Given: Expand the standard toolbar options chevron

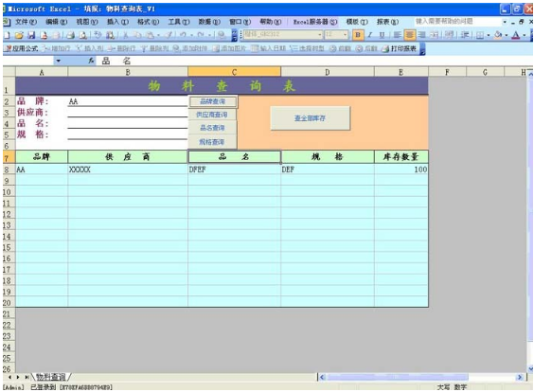Looking at the screenshot, I should (234, 35).
